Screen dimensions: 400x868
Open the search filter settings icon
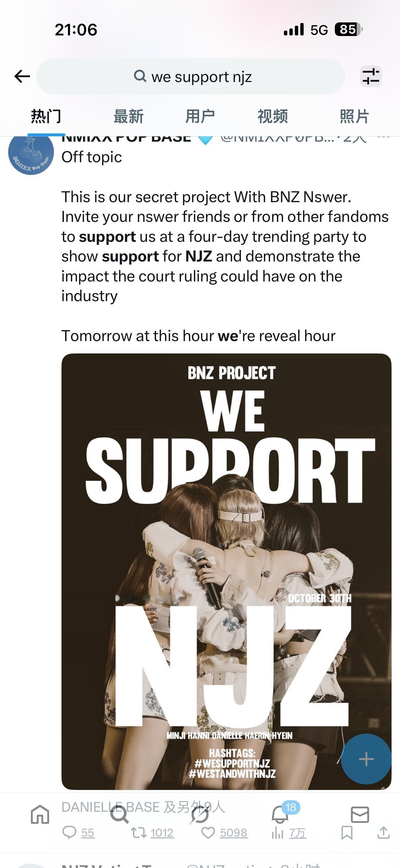coord(371,76)
